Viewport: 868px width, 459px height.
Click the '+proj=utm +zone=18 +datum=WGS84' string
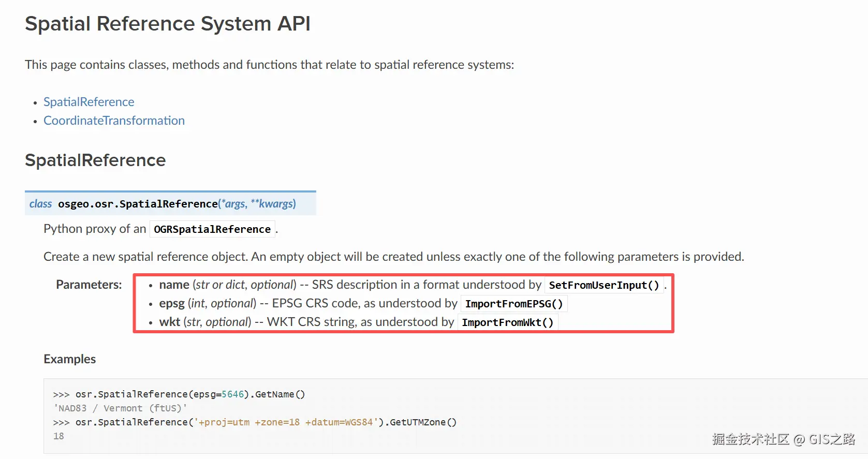pyautogui.click(x=286, y=422)
